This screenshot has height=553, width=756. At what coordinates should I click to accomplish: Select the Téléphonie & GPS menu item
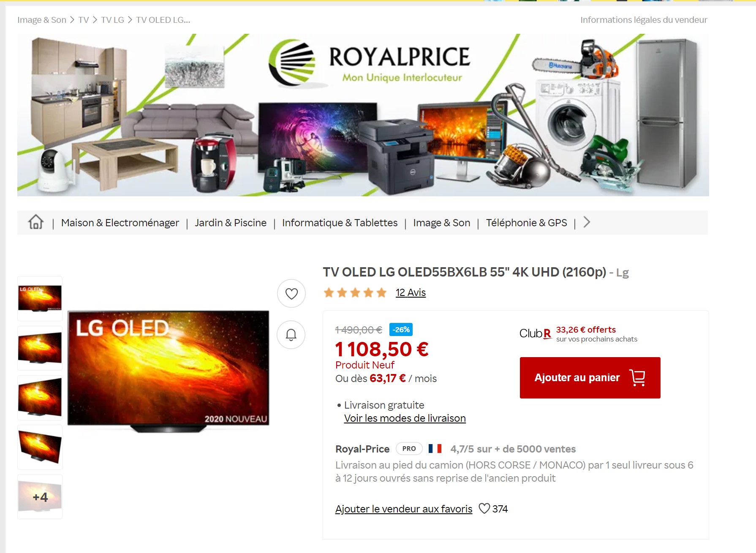[526, 222]
